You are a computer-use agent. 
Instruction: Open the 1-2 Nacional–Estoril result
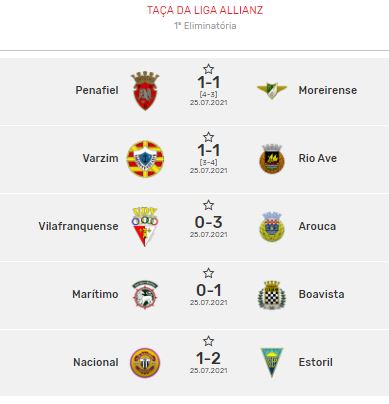[208, 358]
